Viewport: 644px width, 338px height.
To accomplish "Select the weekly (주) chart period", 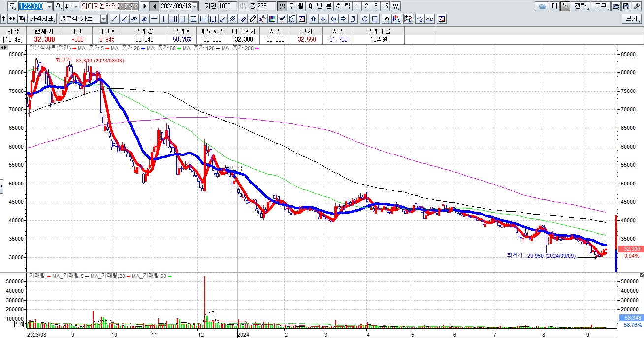I will click(291, 6).
